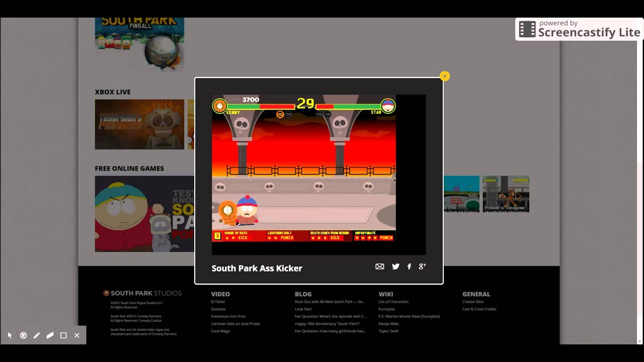This screenshot has height=362, width=644.
Task: Click the 3700 score in the game
Action: point(251,100)
